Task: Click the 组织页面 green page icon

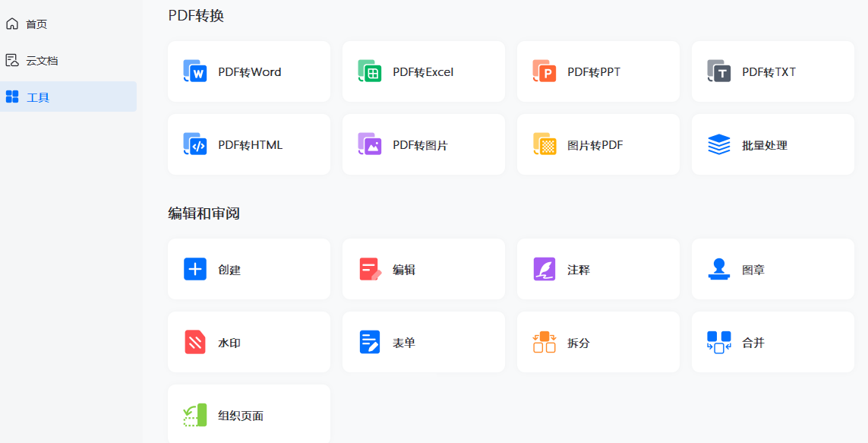Action: click(x=195, y=415)
